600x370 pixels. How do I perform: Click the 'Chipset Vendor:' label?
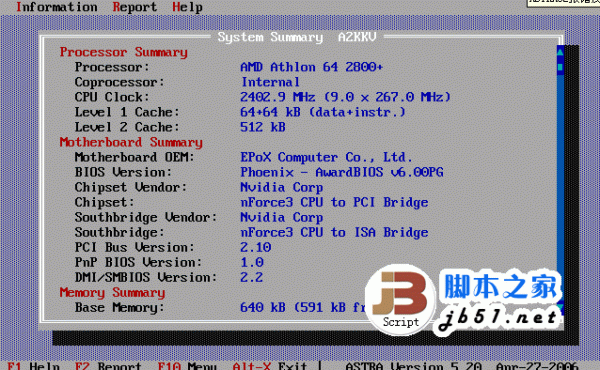131,187
